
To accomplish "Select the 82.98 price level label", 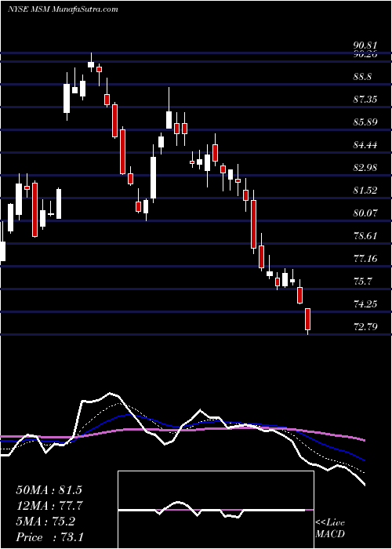I will 366,167.
